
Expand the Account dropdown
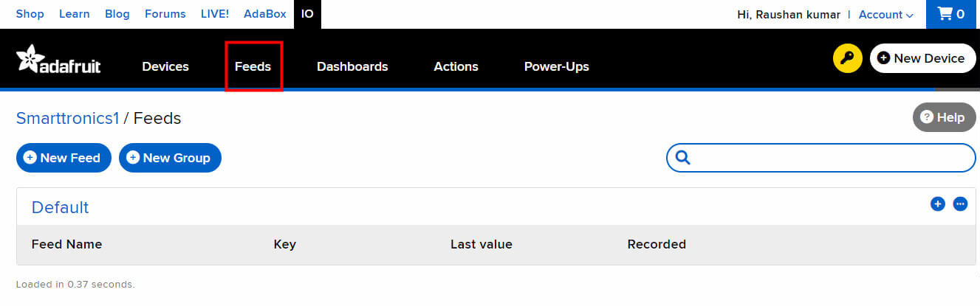(885, 14)
